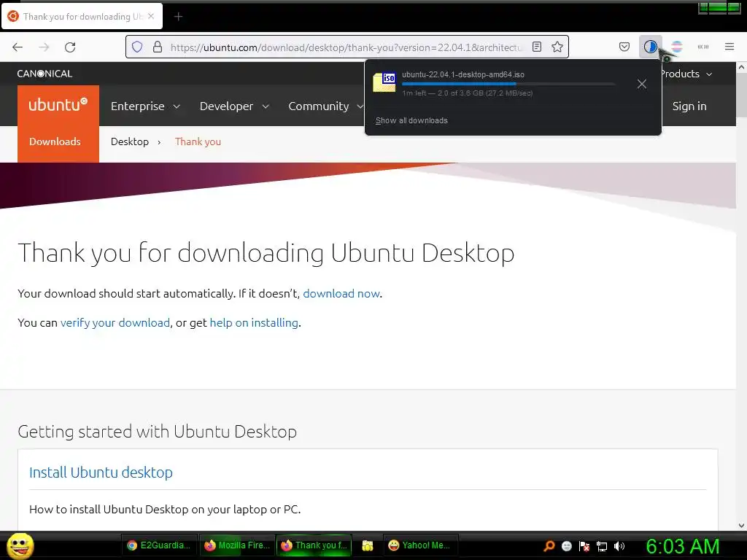Screen dimensions: 747x560
Task: Open the striped flag extension icon
Action: [x=676, y=47]
